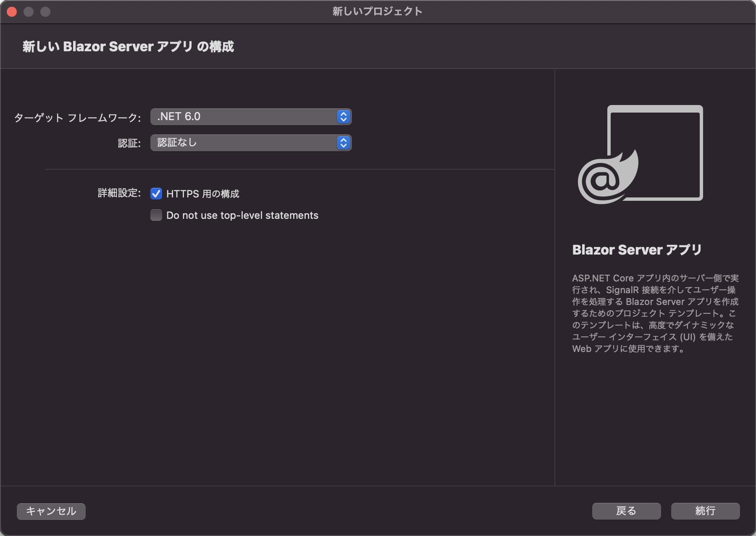Click the 新しい Blazor Server アプリ の構成 heading
This screenshot has height=536, width=756.
coord(128,47)
